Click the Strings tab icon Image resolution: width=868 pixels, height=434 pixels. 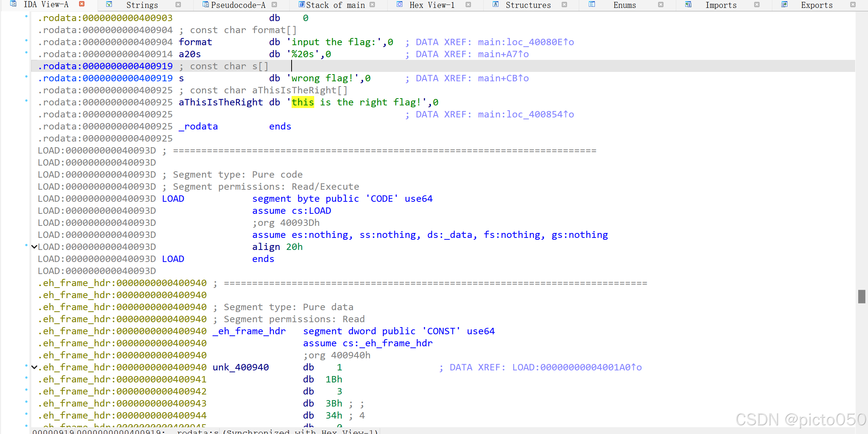click(109, 5)
